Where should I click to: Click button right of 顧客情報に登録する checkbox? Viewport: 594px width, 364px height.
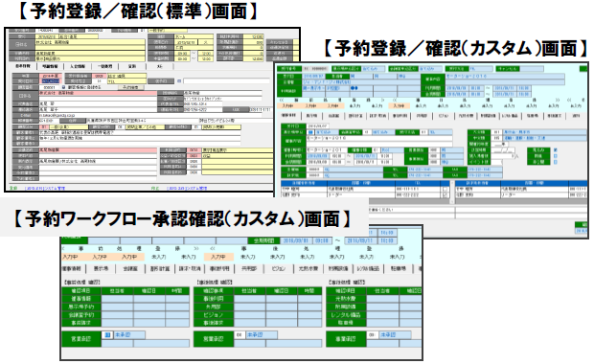point(131,87)
